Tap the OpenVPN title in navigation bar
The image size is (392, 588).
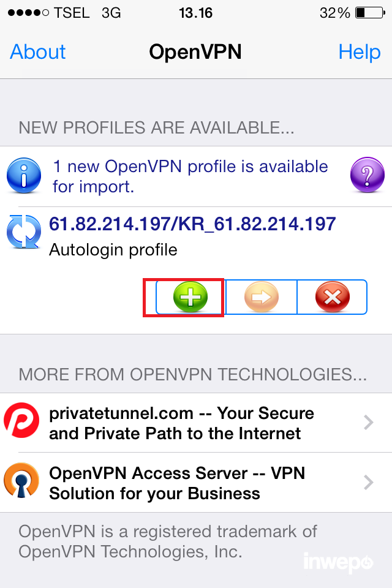(195, 51)
